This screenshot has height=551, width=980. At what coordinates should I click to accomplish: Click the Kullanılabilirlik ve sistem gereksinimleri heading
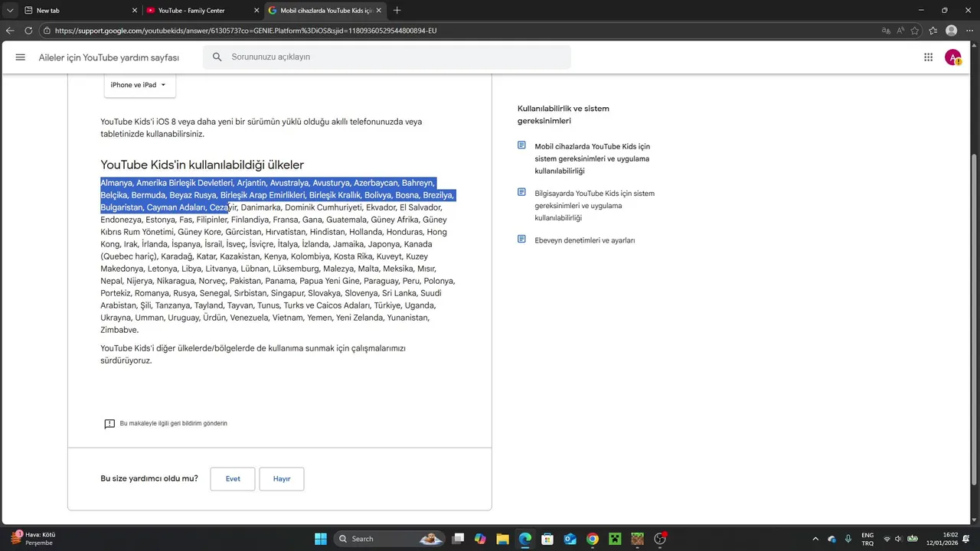[x=563, y=115]
